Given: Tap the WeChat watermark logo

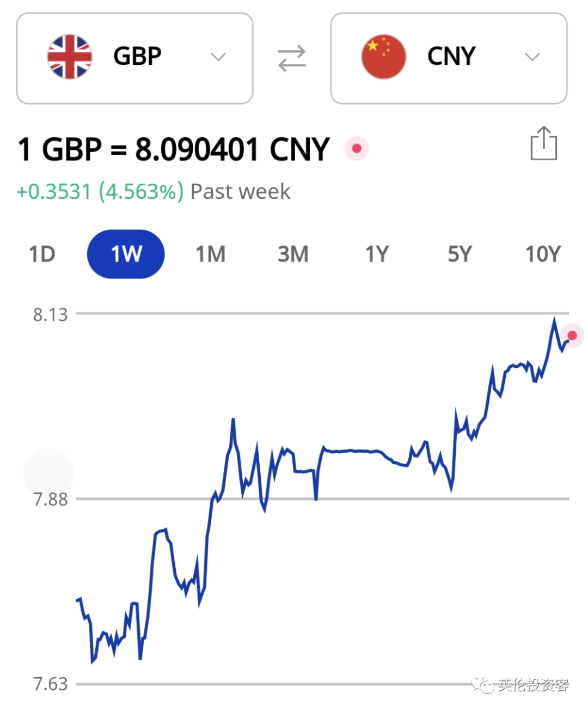Looking at the screenshot, I should 483,685.
